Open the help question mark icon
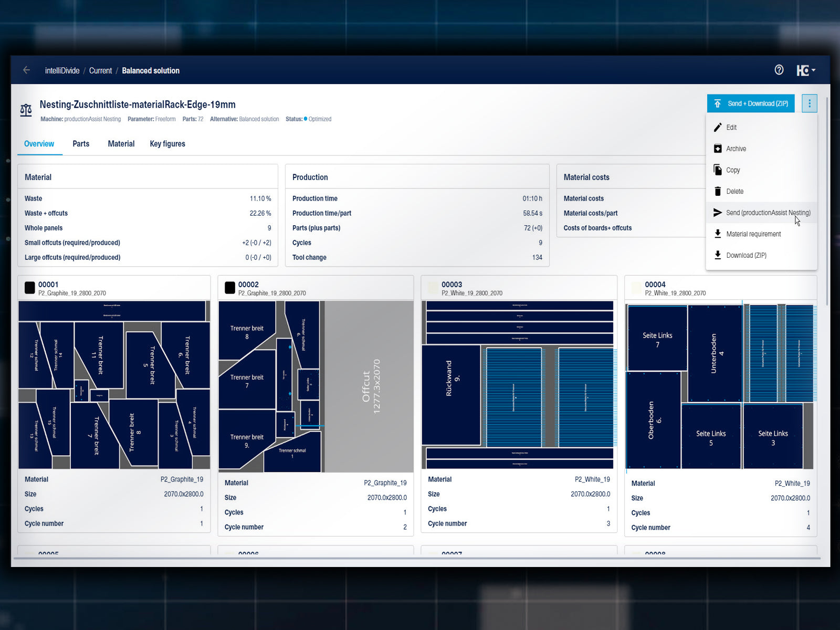840x630 pixels. pyautogui.click(x=779, y=70)
